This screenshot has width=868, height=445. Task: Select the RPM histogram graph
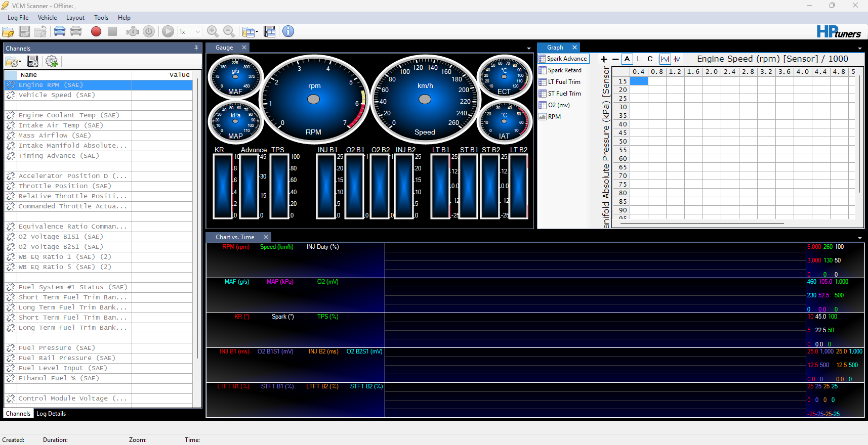[550, 117]
